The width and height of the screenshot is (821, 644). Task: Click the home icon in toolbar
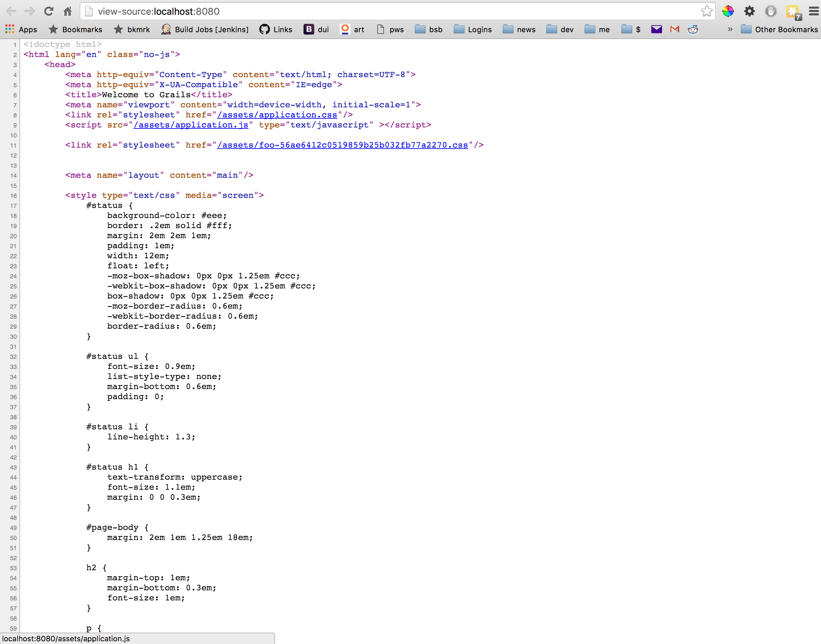(68, 11)
